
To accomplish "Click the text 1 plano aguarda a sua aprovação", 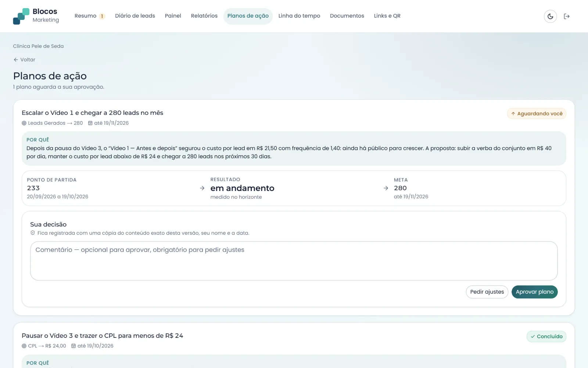I will (x=58, y=87).
